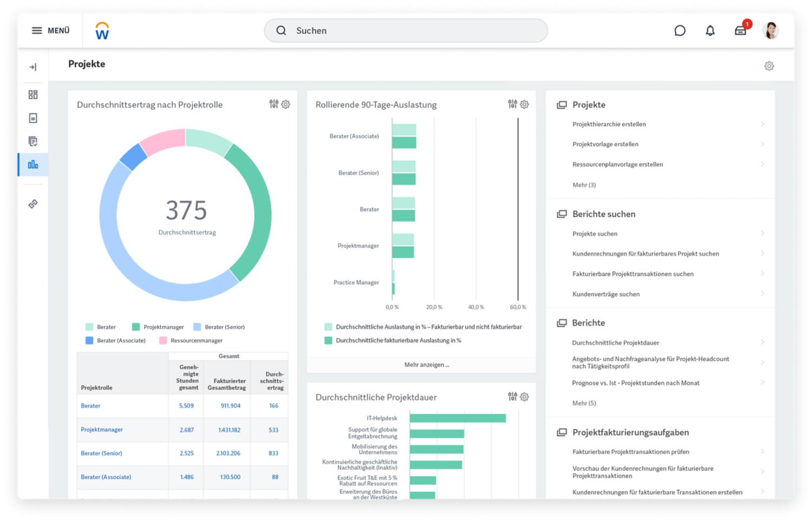This screenshot has width=812, height=521.
Task: Open chevron for Fakturierbare Projekttransaktionen suchen
Action: pyautogui.click(x=763, y=273)
